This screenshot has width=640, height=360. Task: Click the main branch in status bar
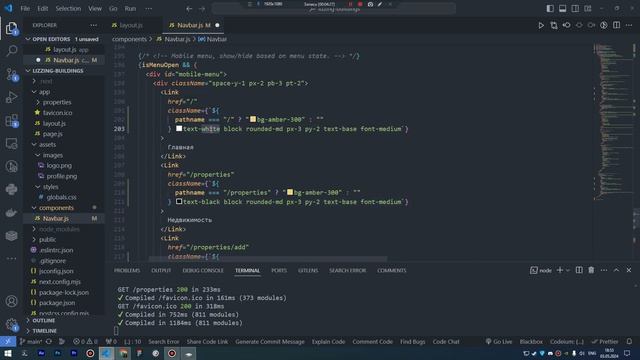[x=31, y=341]
